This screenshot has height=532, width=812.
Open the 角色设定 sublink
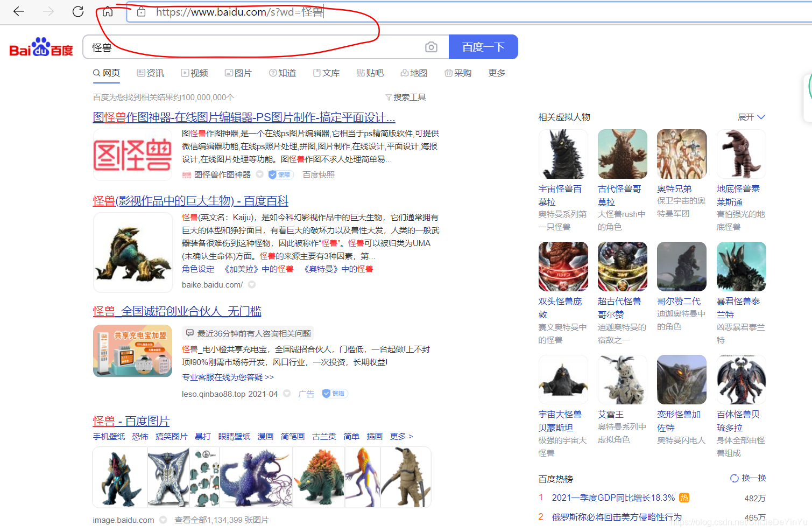pos(198,269)
